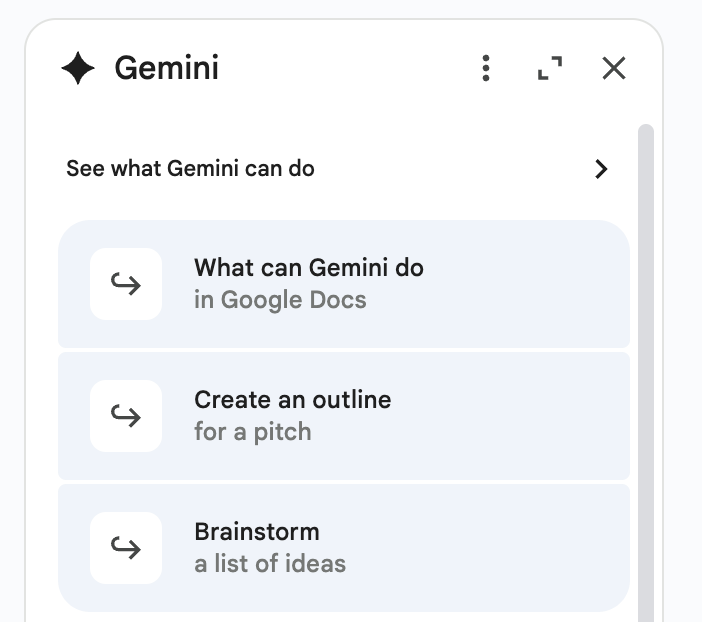Viewport: 702px width, 622px height.
Task: Click arrow icon next to Brainstorm
Action: [x=126, y=548]
